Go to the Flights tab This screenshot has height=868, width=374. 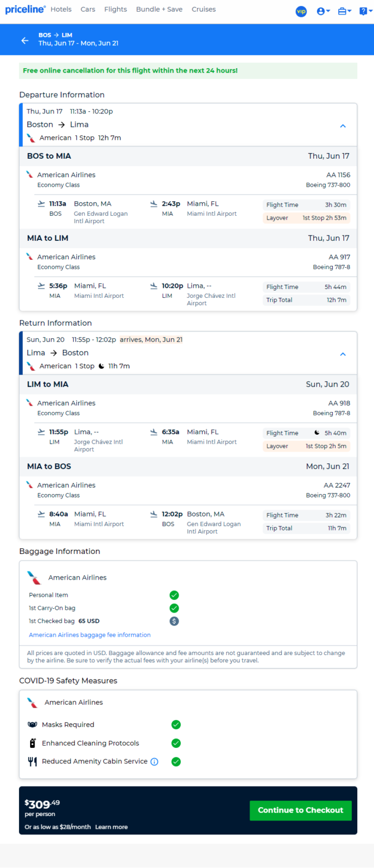click(115, 10)
